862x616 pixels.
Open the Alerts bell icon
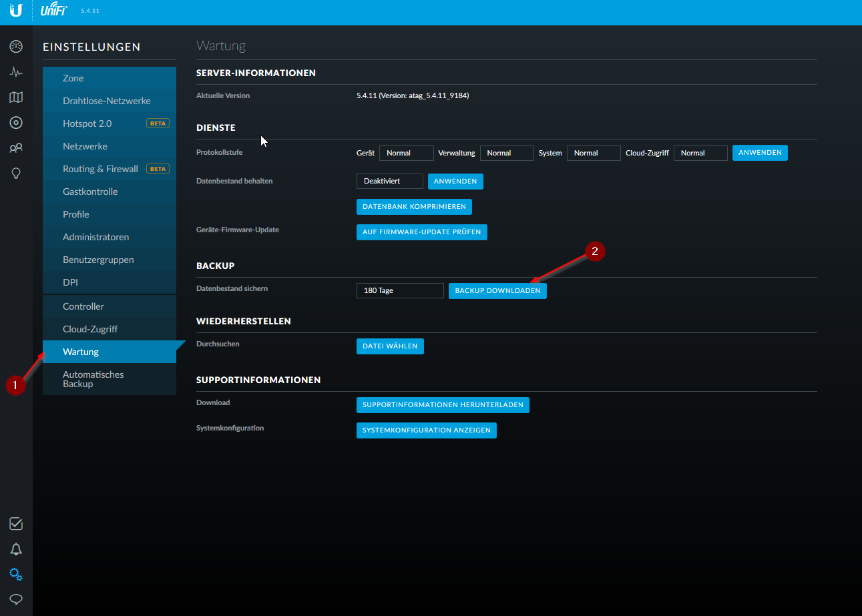[x=16, y=549]
